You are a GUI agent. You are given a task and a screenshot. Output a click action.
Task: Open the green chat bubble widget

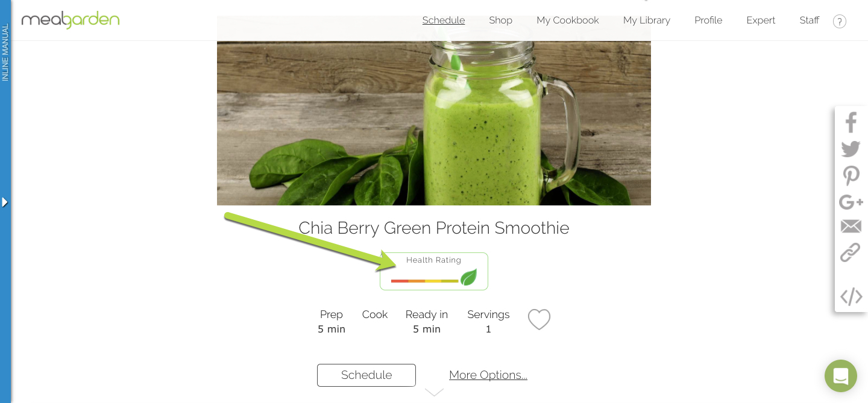click(840, 376)
